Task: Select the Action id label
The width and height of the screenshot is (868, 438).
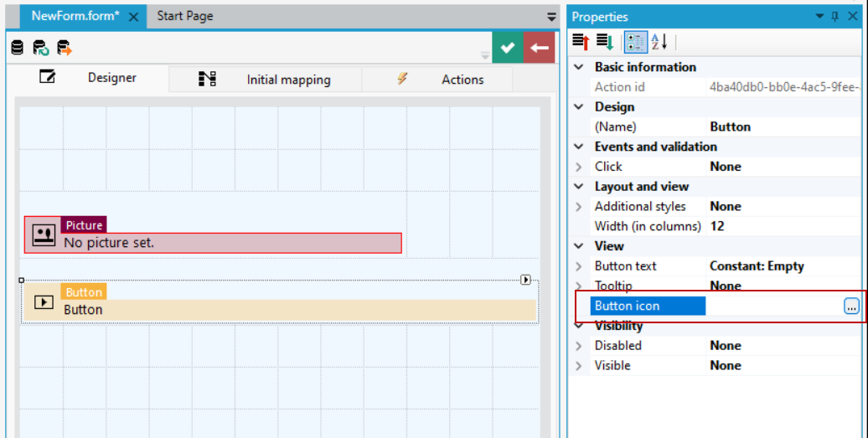Action: point(619,87)
